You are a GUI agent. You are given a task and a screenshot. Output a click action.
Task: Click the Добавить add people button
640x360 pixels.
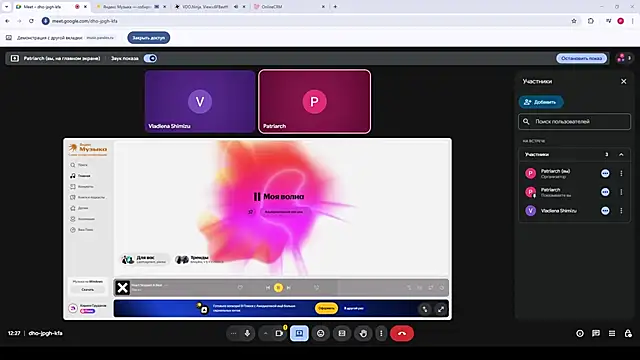[541, 102]
